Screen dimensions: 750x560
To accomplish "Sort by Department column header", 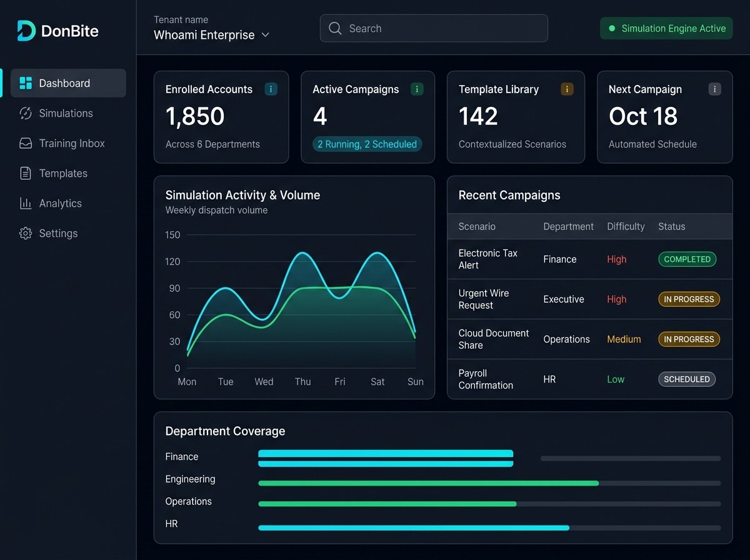I will click(568, 226).
